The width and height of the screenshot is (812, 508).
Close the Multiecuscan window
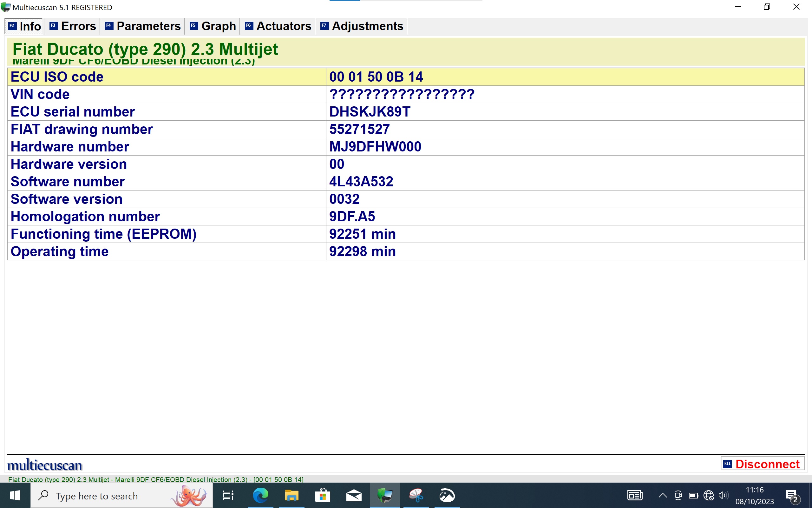tap(796, 7)
